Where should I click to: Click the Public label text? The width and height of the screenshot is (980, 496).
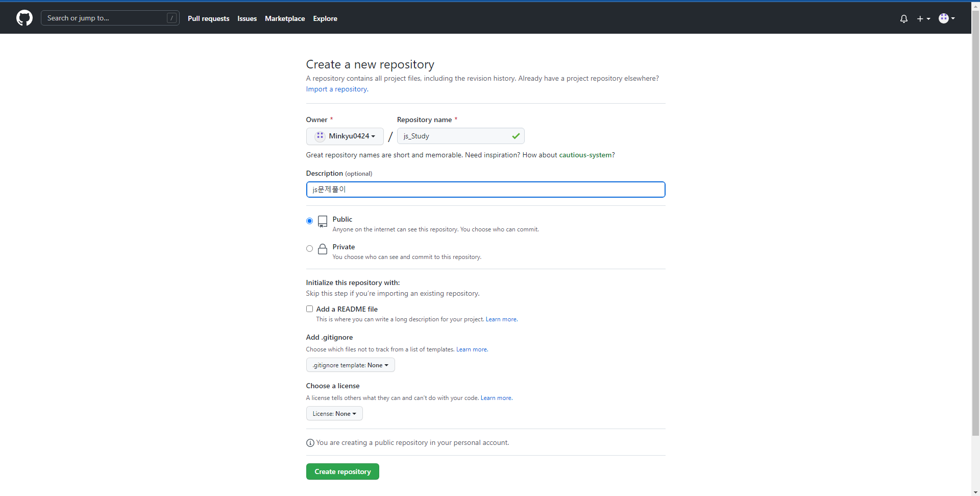pos(342,219)
